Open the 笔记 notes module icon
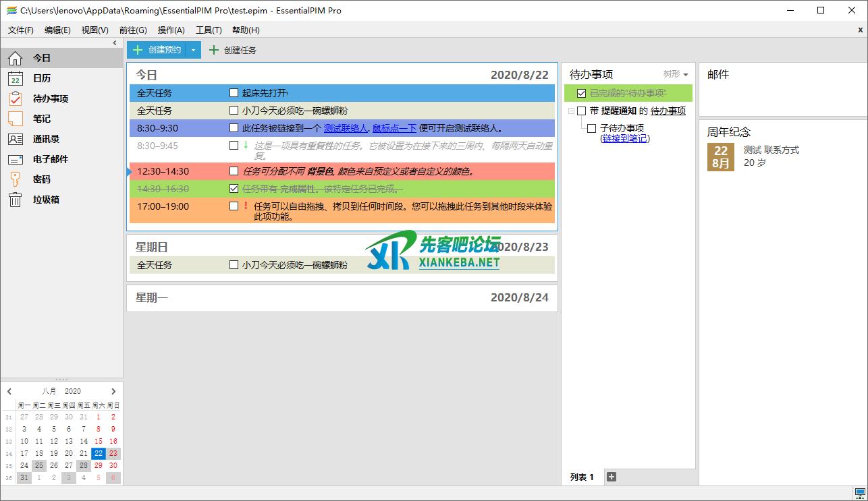Image resolution: width=868 pixels, height=501 pixels. click(15, 119)
